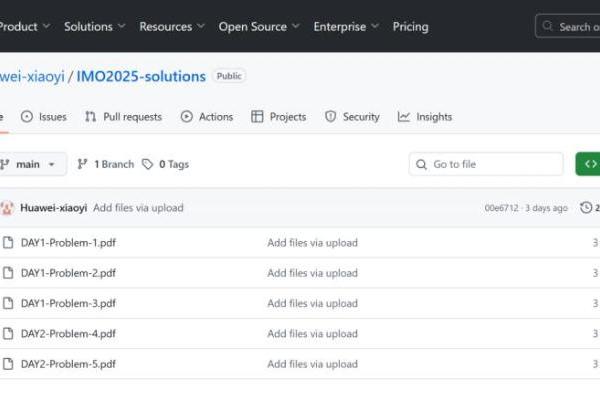
Task: Open the wei-xiaoyi owner profile link
Action: coord(32,76)
